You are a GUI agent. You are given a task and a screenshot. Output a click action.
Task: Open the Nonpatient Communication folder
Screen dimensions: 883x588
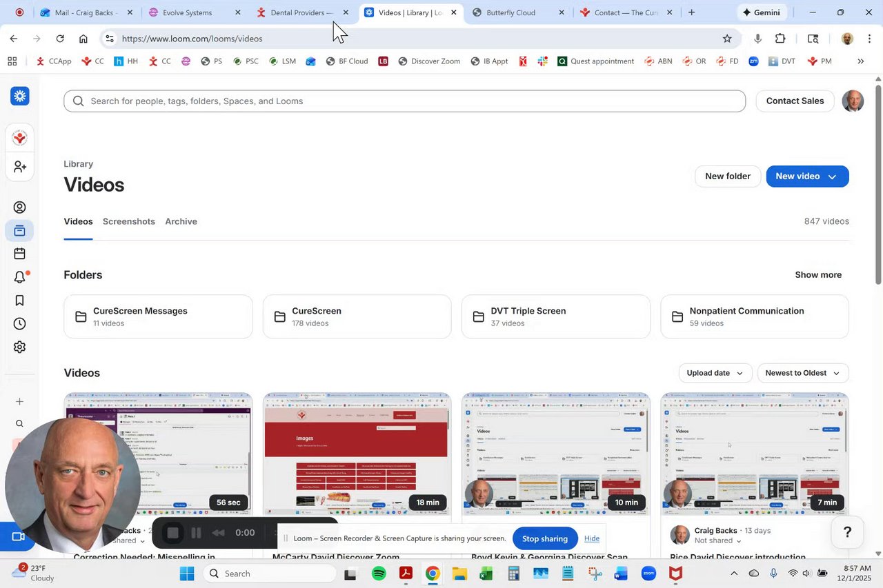click(x=755, y=316)
